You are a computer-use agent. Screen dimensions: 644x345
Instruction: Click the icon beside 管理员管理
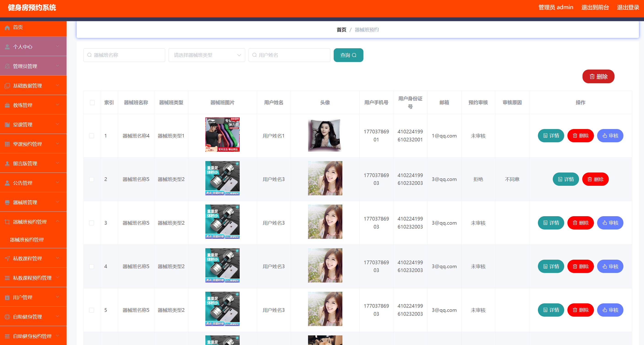(x=7, y=66)
